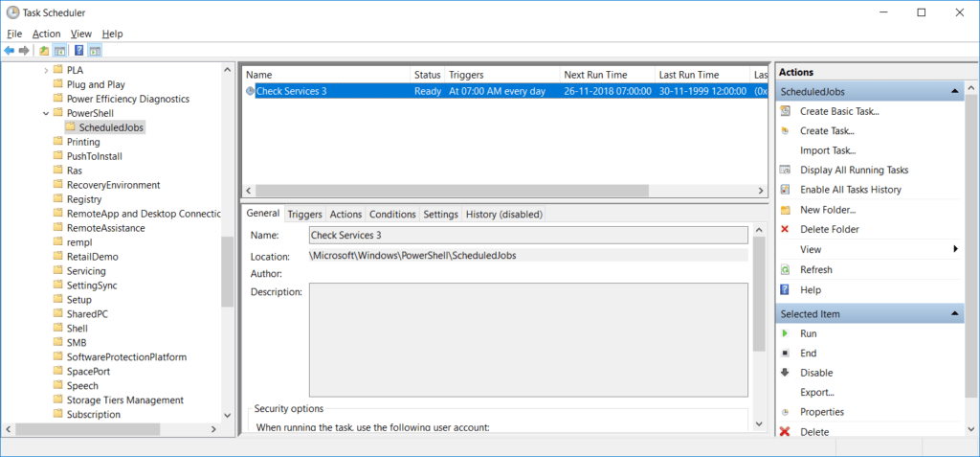
Task: Click the task list horizontal scrollbar
Action: [452, 191]
